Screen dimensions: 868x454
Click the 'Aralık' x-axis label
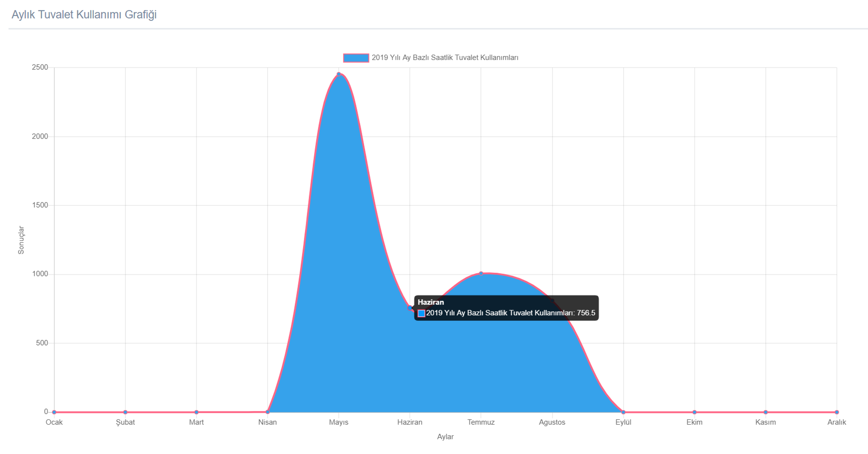tap(837, 422)
